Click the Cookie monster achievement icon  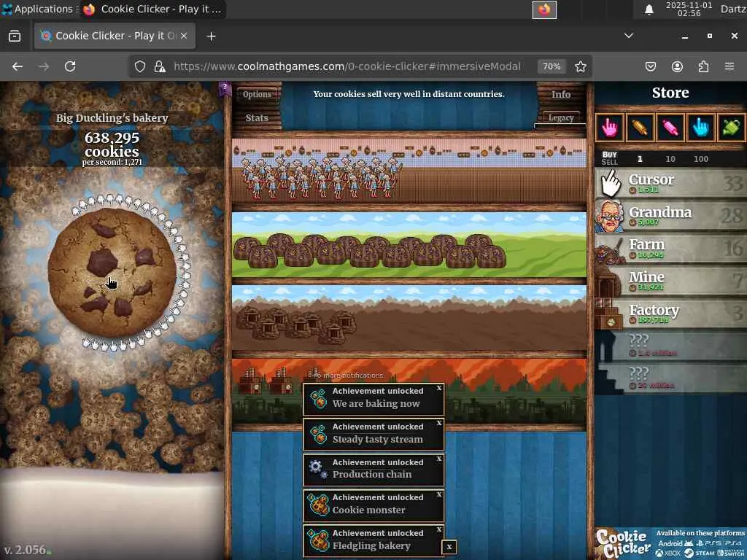(318, 505)
